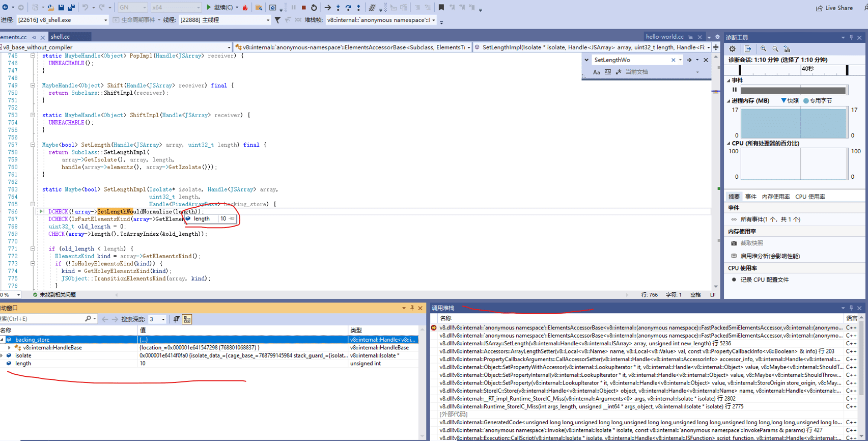Click the Step Into arrow icon
Image resolution: width=868 pixels, height=441 pixels.
[338, 8]
